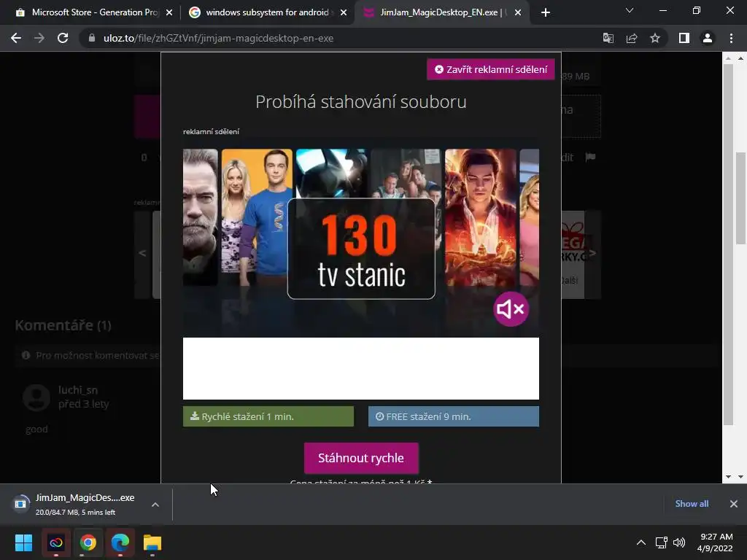Screen dimensions: 747x560
Task: Open the clock and date panel
Action: point(715,542)
